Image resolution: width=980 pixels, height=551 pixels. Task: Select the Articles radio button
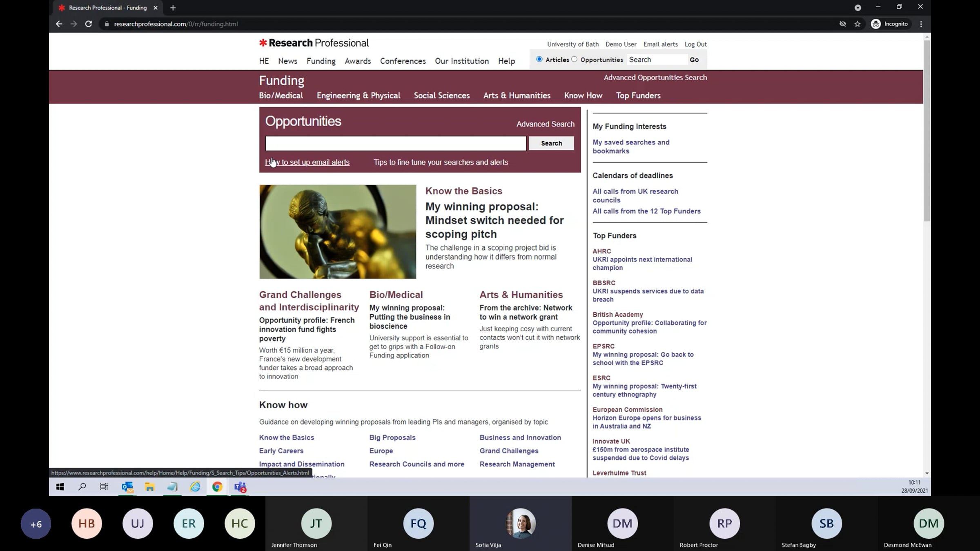(x=539, y=59)
